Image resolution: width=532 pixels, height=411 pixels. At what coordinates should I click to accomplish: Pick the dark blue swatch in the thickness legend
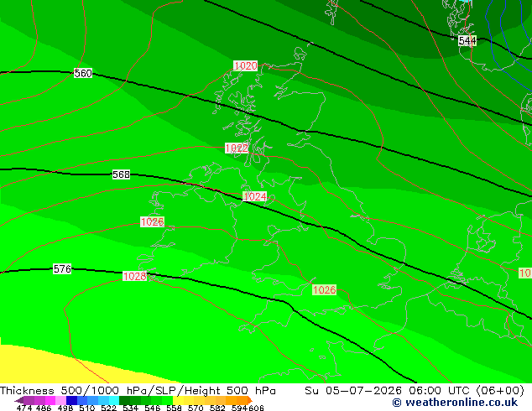point(71,400)
